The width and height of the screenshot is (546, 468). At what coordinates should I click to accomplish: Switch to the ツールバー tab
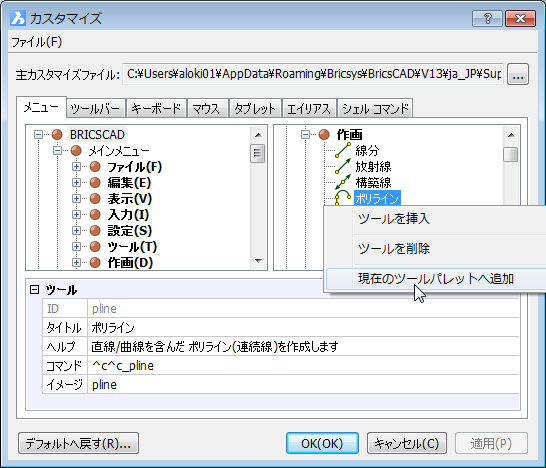95,109
